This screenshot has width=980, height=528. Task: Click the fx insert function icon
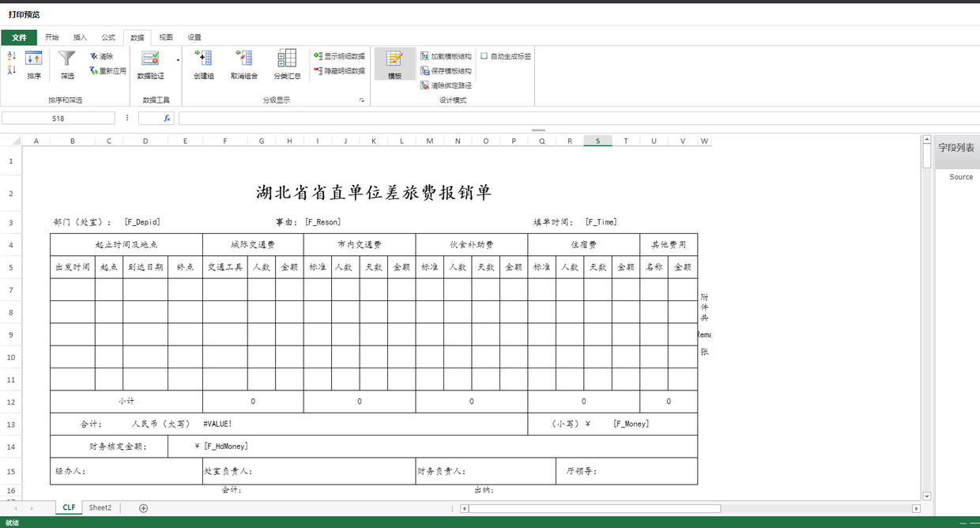(x=168, y=119)
